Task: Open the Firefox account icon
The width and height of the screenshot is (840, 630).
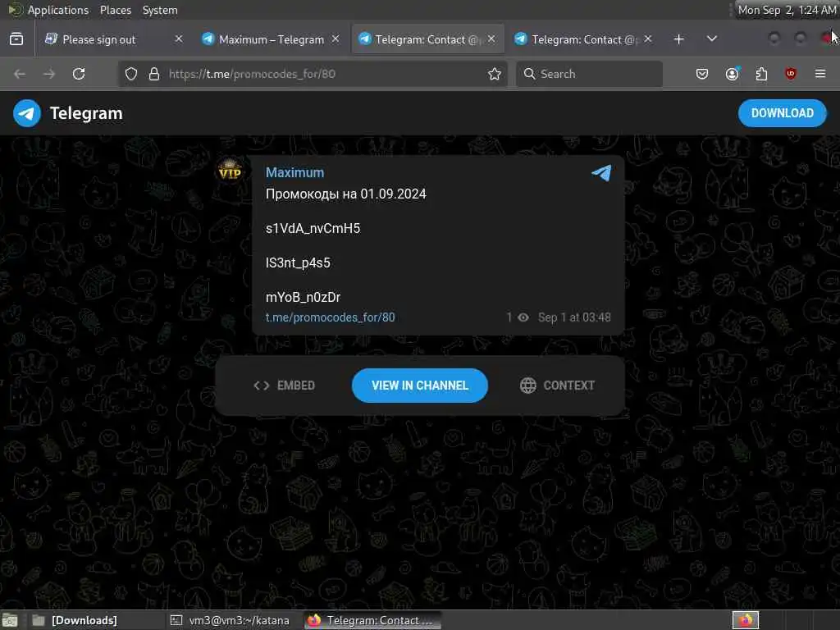Action: (x=733, y=74)
